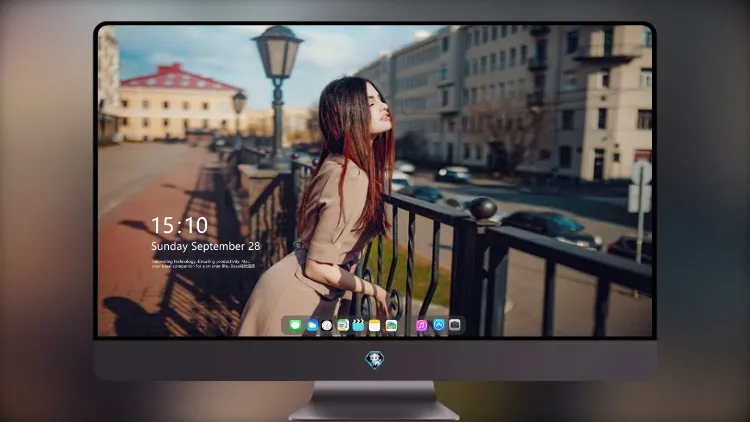This screenshot has width=750, height=422.
Task: Open the Camera app in dock
Action: click(454, 325)
